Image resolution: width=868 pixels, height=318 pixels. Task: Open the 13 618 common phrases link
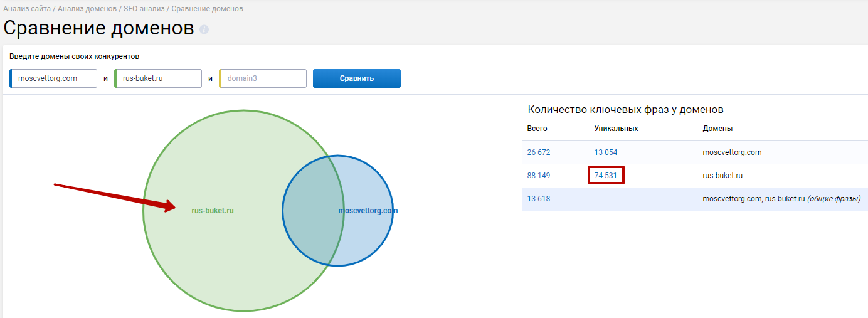[539, 199]
